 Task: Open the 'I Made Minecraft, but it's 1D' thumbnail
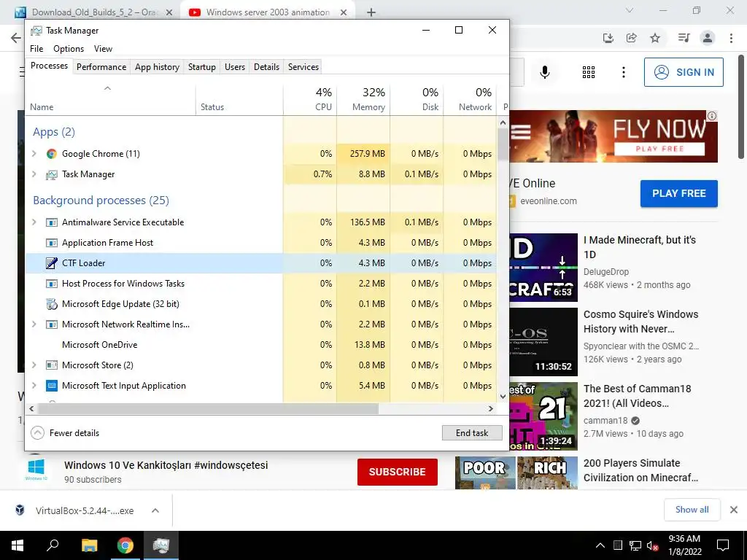543,268
